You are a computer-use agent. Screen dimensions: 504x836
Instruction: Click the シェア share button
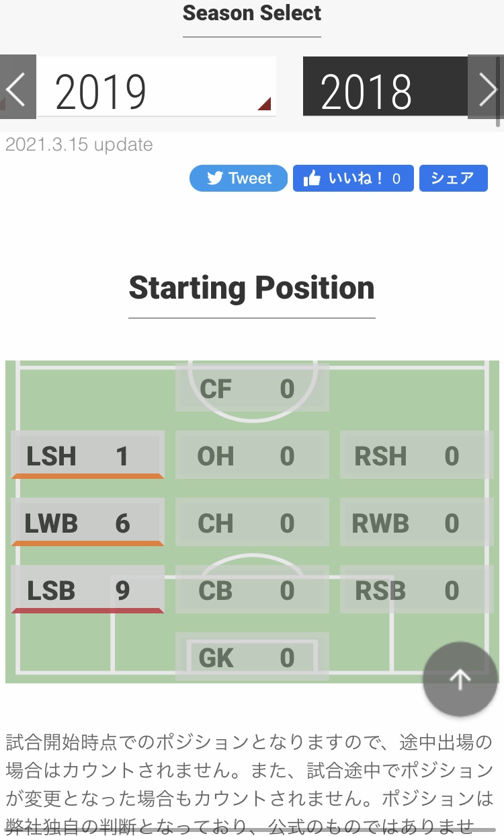(x=454, y=178)
